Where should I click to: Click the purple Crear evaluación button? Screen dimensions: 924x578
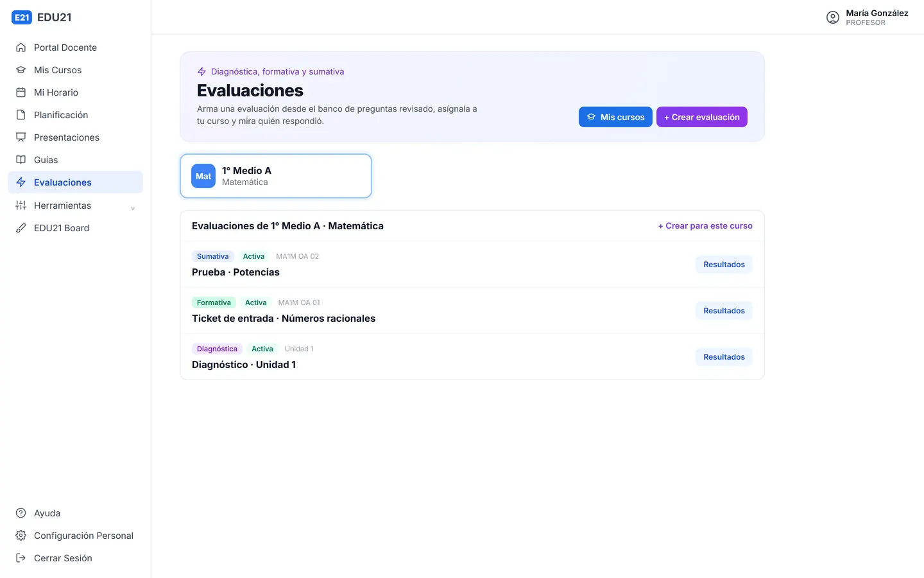tap(702, 117)
